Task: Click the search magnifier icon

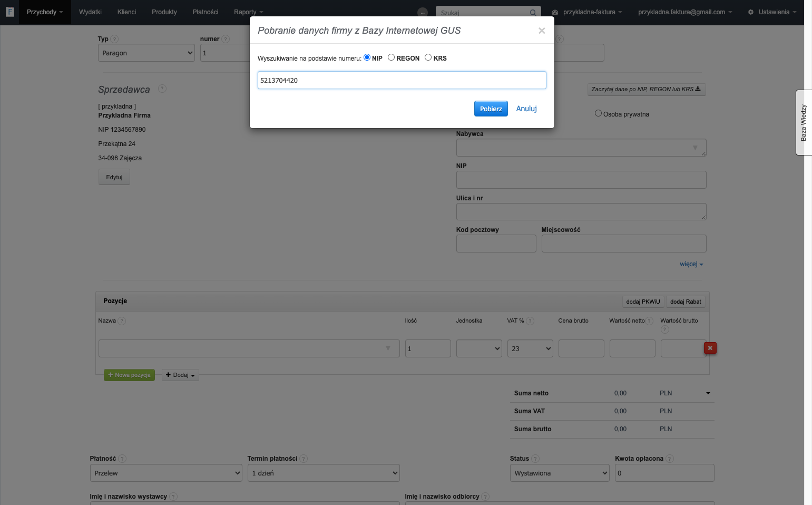Action: 533,13
